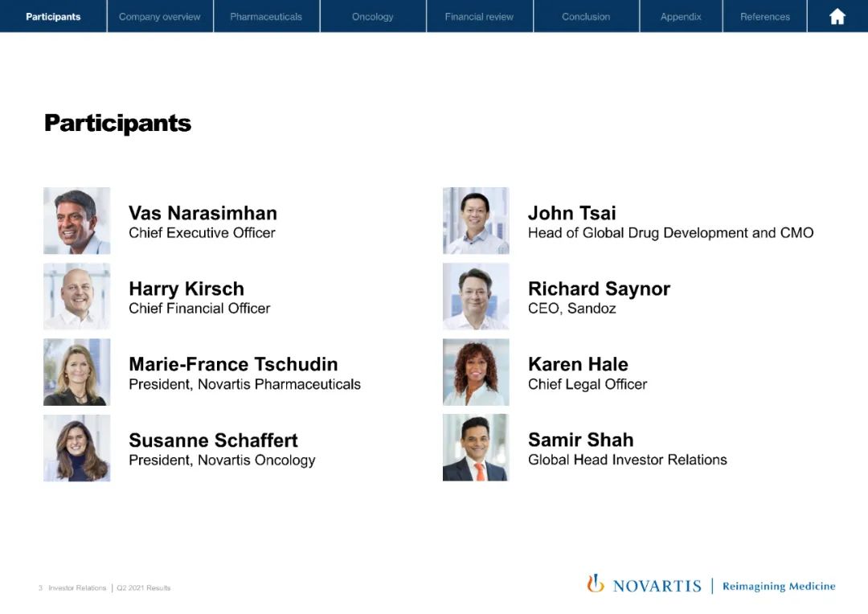This screenshot has height=614, width=868.
Task: Open the References tab
Action: [x=764, y=16]
